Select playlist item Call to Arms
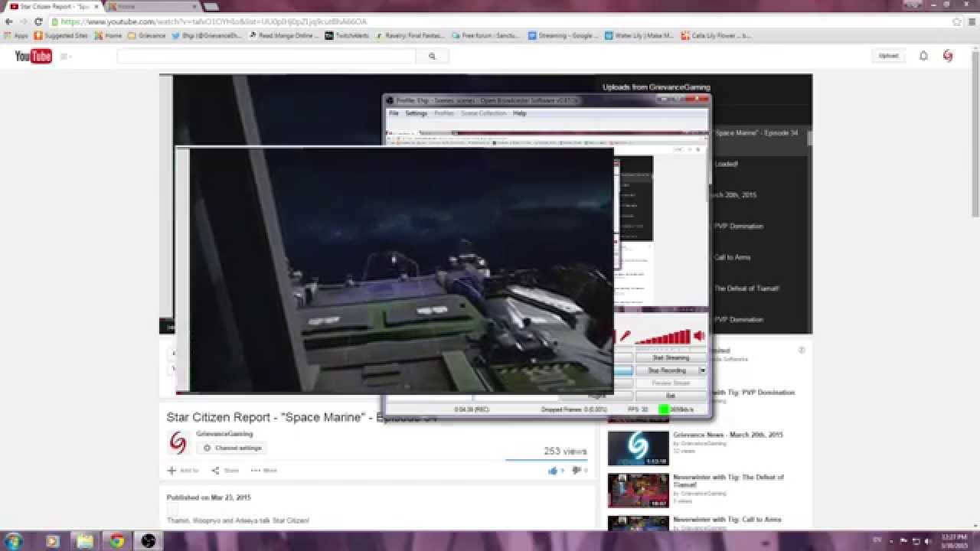The width and height of the screenshot is (980, 551). click(x=733, y=257)
